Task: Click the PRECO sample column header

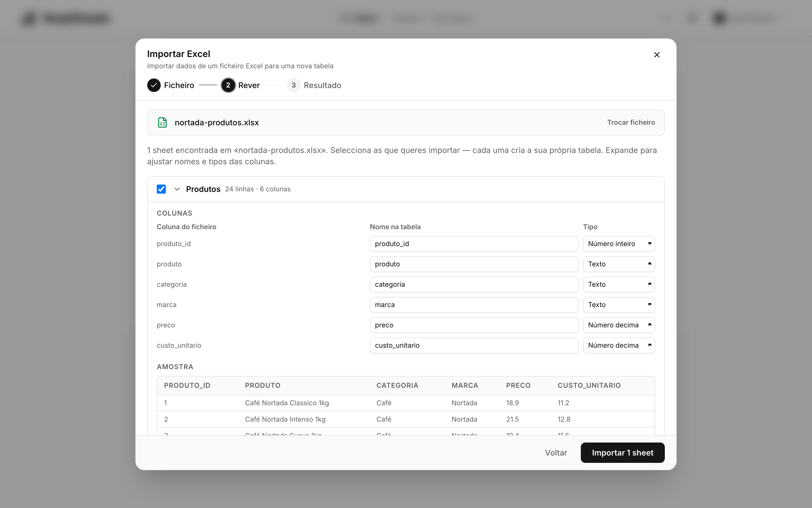Action: click(x=518, y=386)
